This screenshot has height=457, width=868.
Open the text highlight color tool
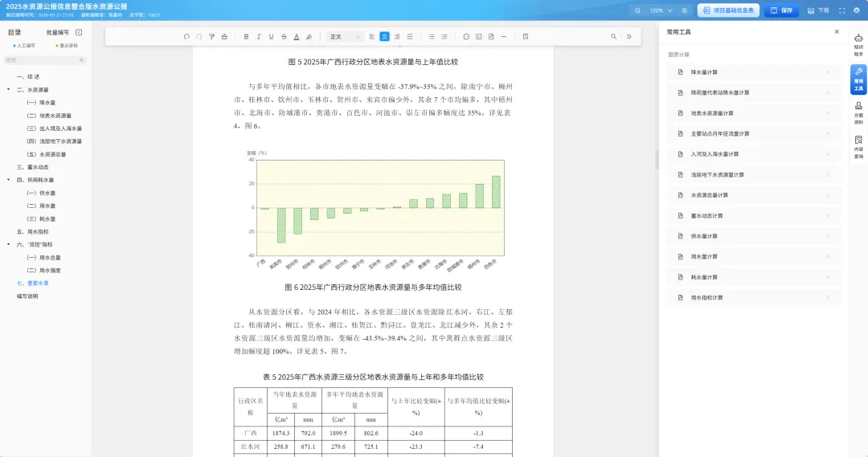tap(309, 36)
